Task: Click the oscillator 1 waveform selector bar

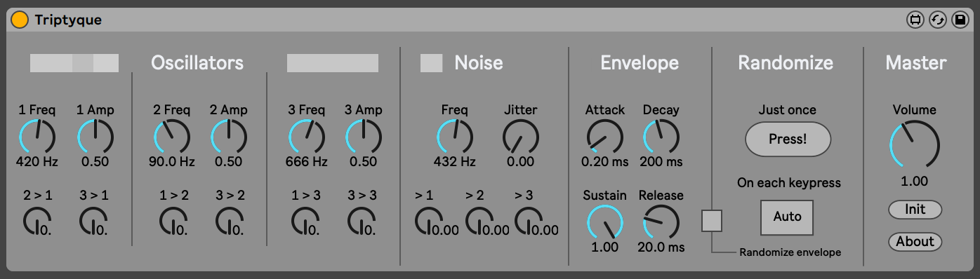Action: click(74, 63)
